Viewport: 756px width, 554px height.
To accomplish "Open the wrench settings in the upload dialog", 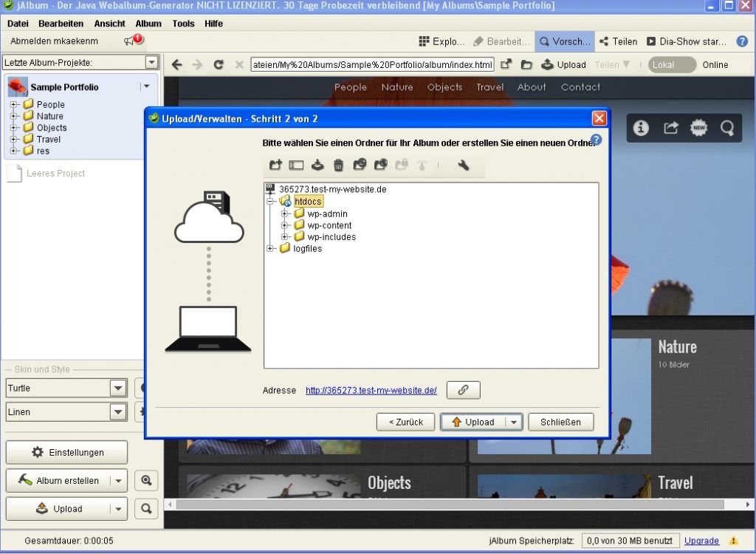I will [464, 165].
